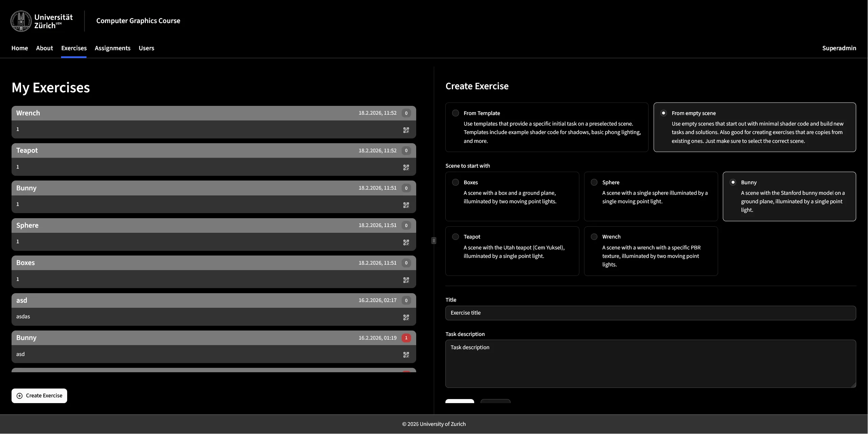This screenshot has width=868, height=434.
Task: Go to the Assignments tab
Action: coord(113,48)
